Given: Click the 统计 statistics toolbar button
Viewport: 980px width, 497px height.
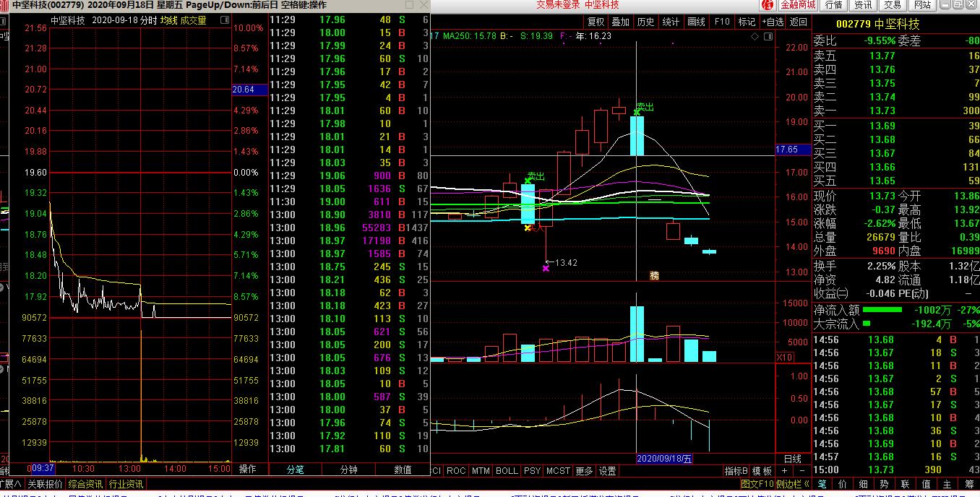Looking at the screenshot, I should 671,22.
